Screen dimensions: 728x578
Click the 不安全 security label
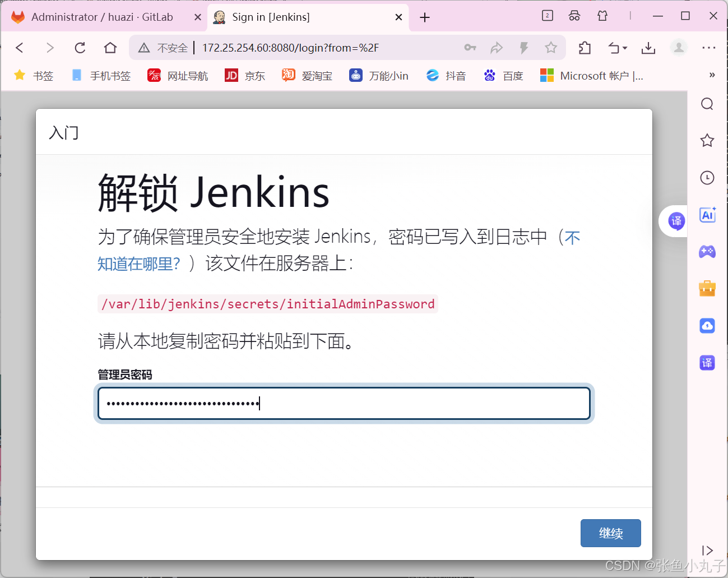click(173, 48)
